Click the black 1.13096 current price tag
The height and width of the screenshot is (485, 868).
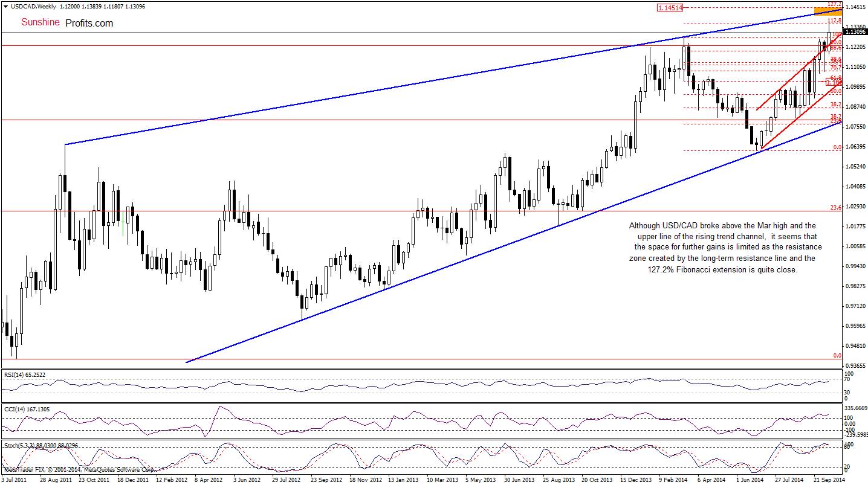pos(855,31)
